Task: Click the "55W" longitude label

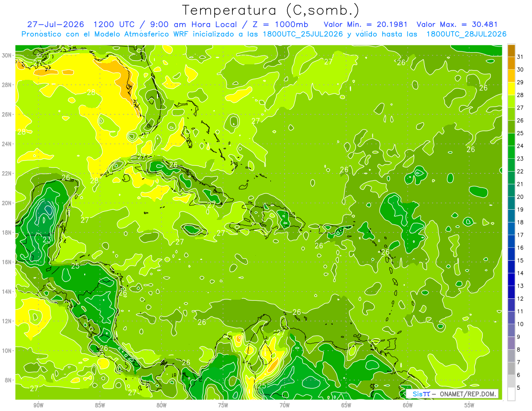Action: (469, 405)
